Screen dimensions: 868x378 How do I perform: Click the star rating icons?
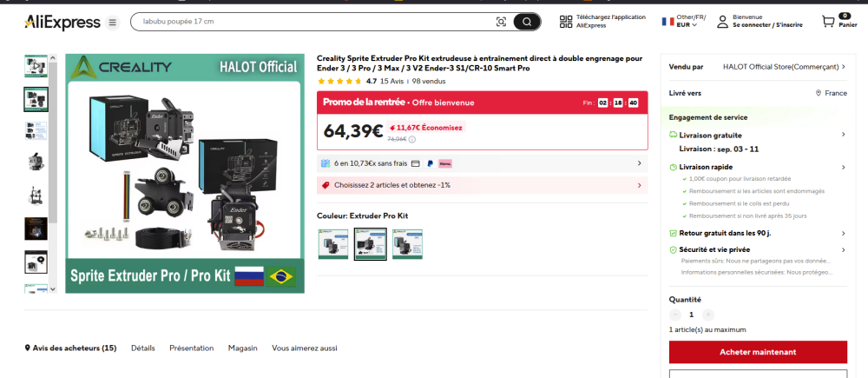[x=340, y=81]
